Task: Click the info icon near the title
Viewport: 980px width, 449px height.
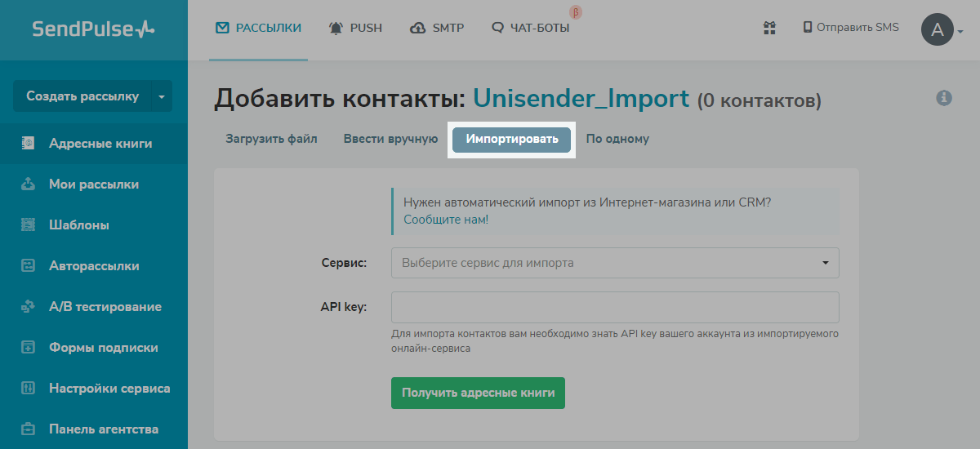Action: pos(944,98)
